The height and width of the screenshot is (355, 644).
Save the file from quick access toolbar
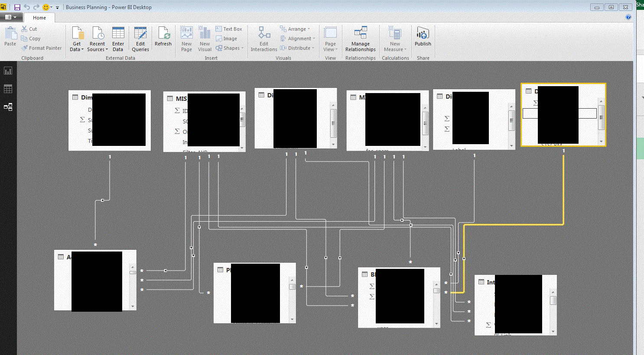tap(17, 7)
